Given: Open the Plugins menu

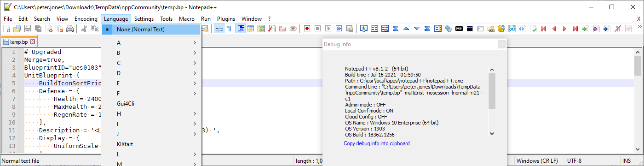Looking at the screenshot, I should point(226,19).
